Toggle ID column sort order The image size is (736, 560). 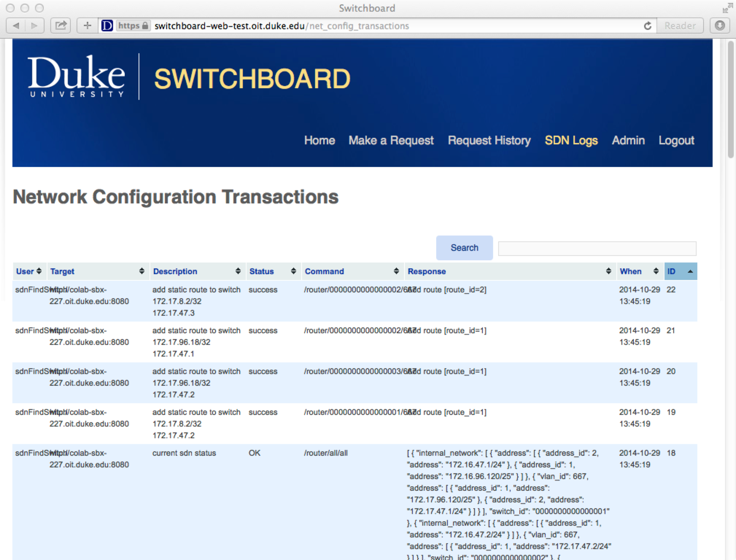coord(681,271)
